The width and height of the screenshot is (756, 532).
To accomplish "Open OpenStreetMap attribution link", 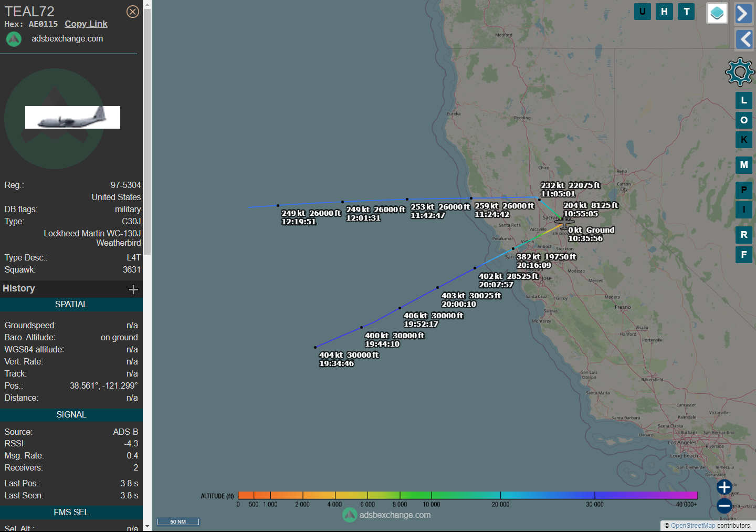I will pyautogui.click(x=693, y=526).
